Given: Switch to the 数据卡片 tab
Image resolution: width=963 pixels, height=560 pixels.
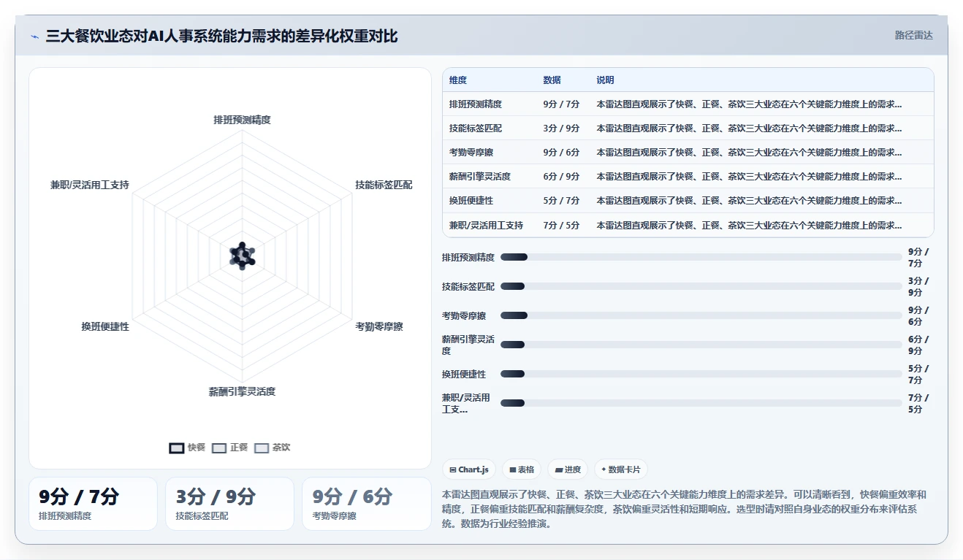Looking at the screenshot, I should pos(620,469).
